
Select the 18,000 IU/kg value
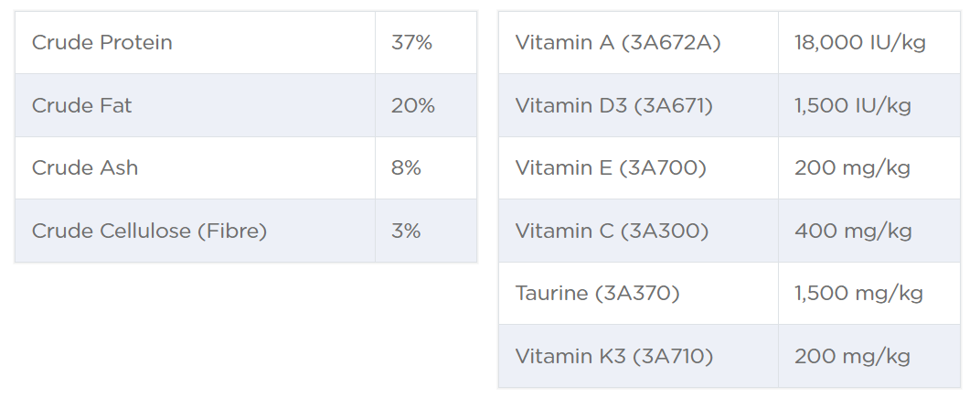(x=860, y=43)
